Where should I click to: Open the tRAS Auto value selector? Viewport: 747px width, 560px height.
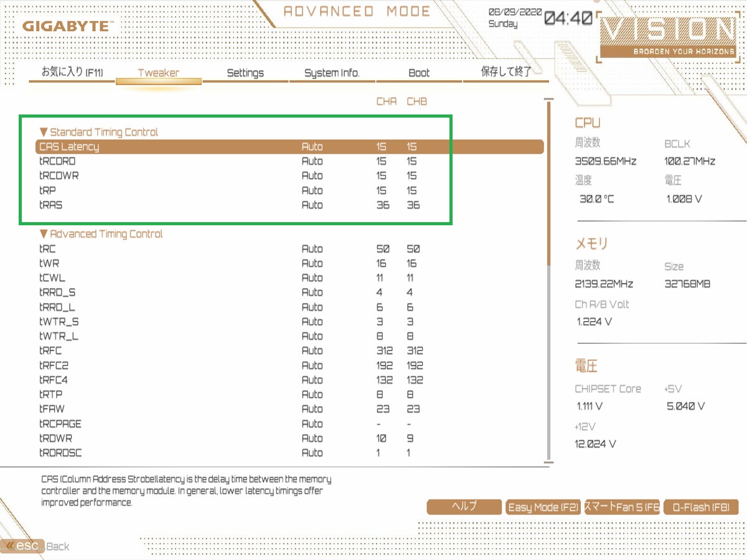[312, 205]
